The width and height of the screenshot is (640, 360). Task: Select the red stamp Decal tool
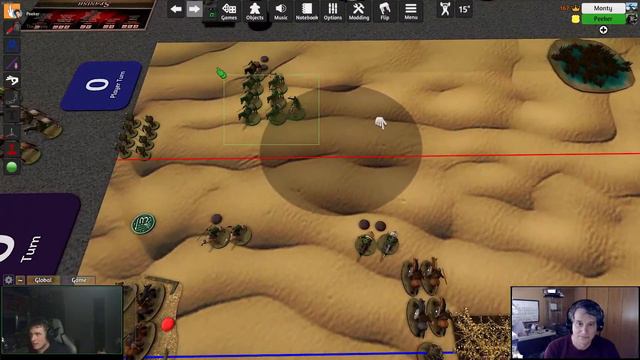click(12, 149)
